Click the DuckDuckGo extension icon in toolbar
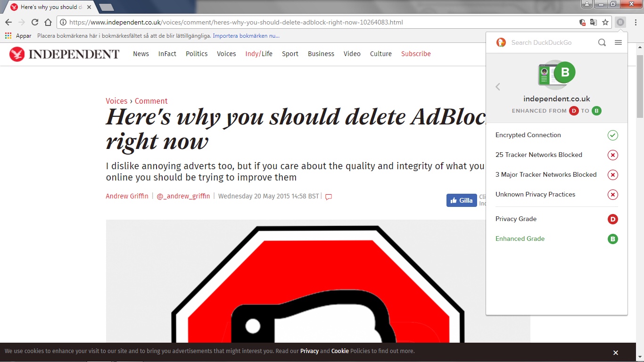This screenshot has height=362, width=644. (x=620, y=22)
